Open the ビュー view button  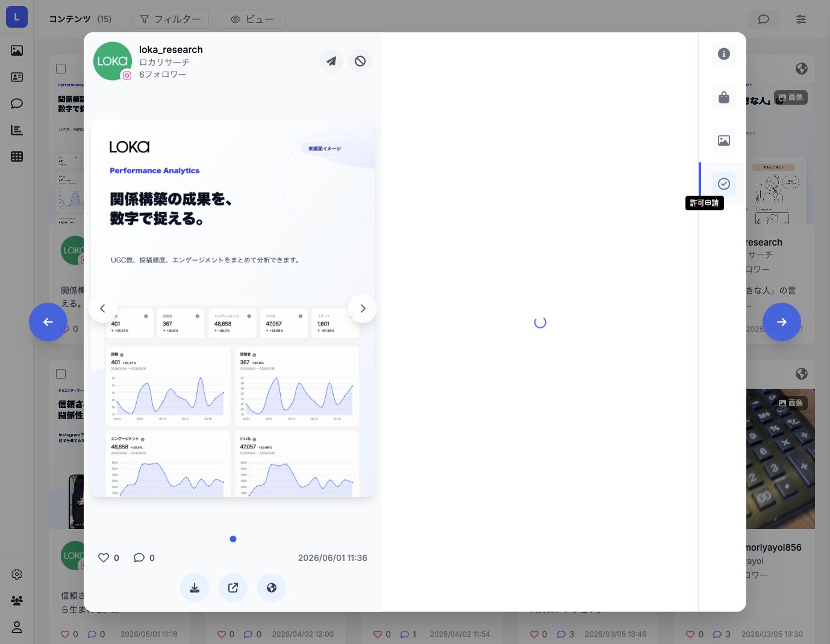point(252,19)
